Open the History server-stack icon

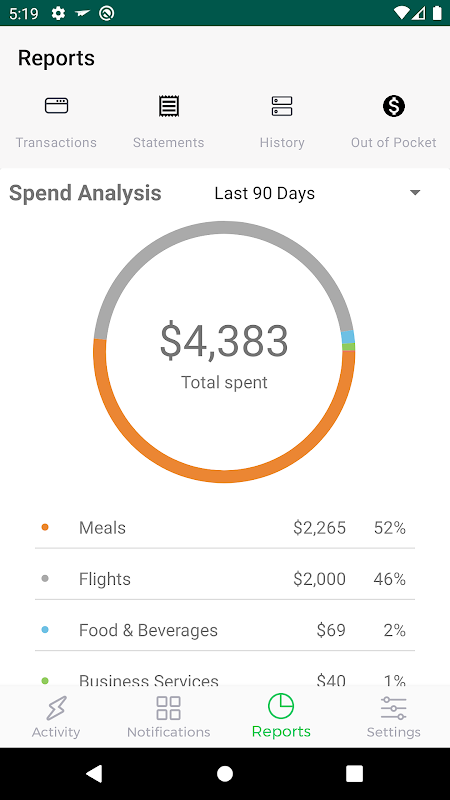point(282,106)
